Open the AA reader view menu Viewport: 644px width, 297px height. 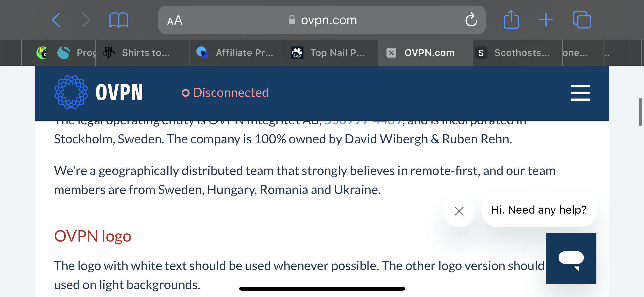coord(175,20)
